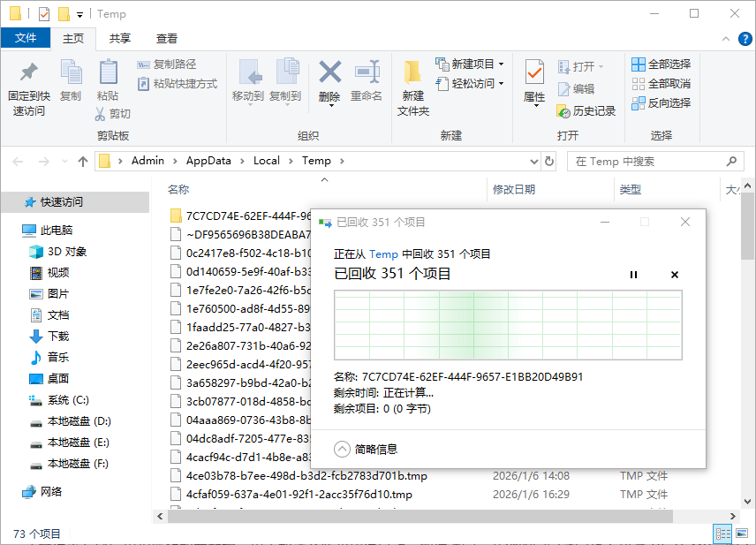Click the New Folder icon

pos(412,74)
